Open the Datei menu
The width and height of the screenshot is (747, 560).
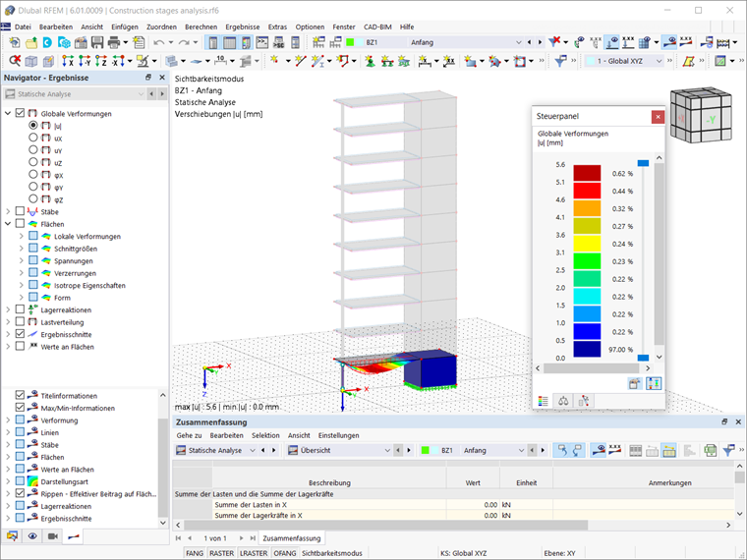(23, 28)
